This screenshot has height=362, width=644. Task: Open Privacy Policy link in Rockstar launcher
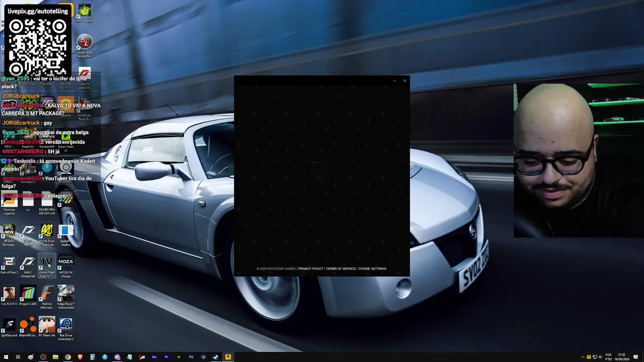coord(310,268)
